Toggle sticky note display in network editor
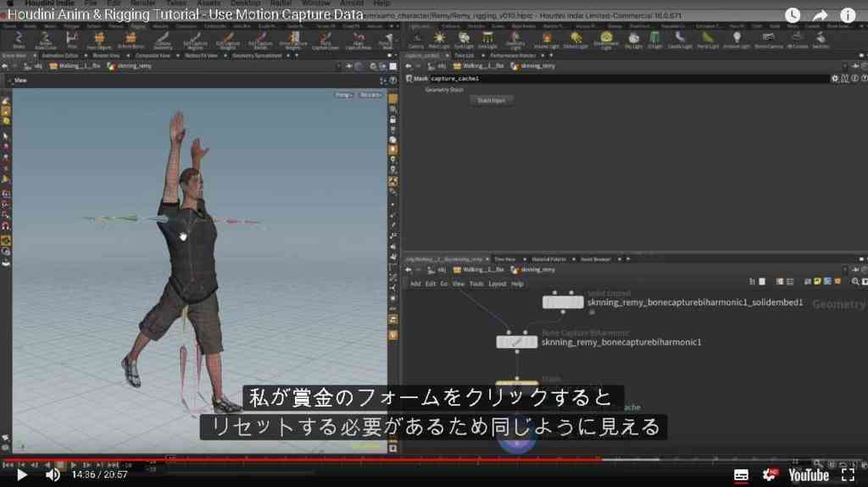Screen dimensions: 868x487 [x=817, y=282]
